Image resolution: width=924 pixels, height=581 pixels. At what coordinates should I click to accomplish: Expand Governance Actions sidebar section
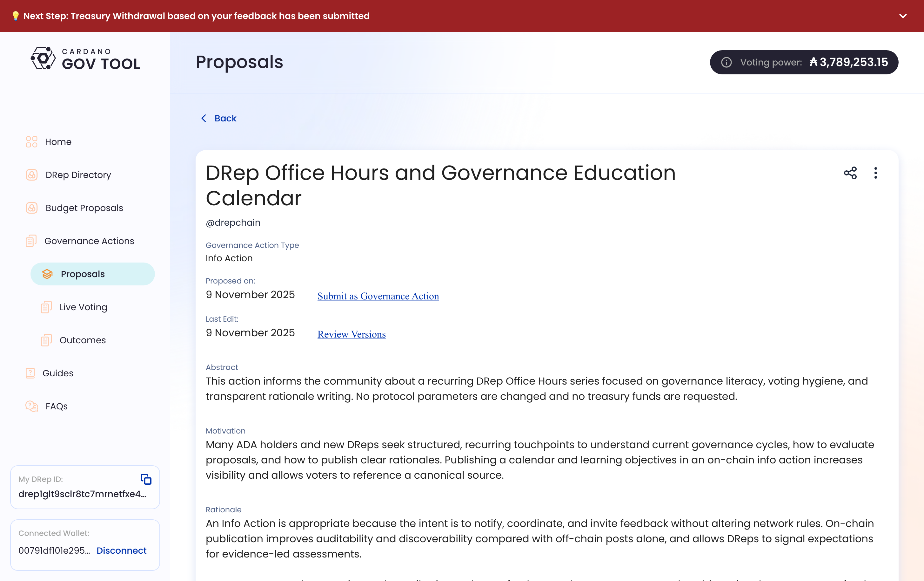tap(89, 241)
